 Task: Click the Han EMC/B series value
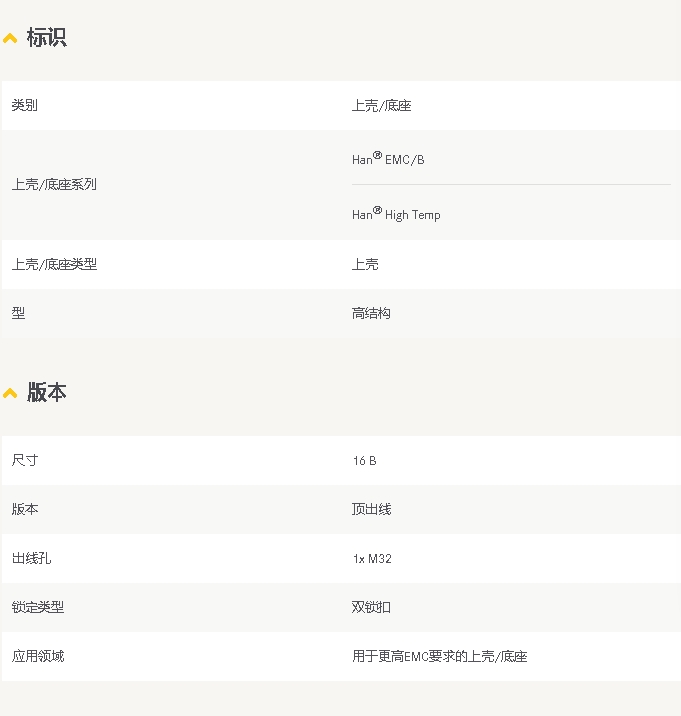[x=388, y=159]
